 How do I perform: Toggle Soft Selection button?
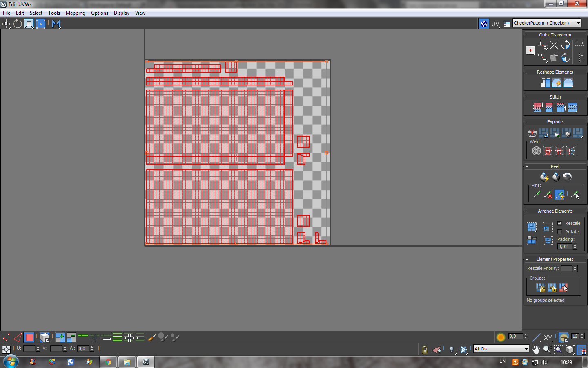coord(501,337)
